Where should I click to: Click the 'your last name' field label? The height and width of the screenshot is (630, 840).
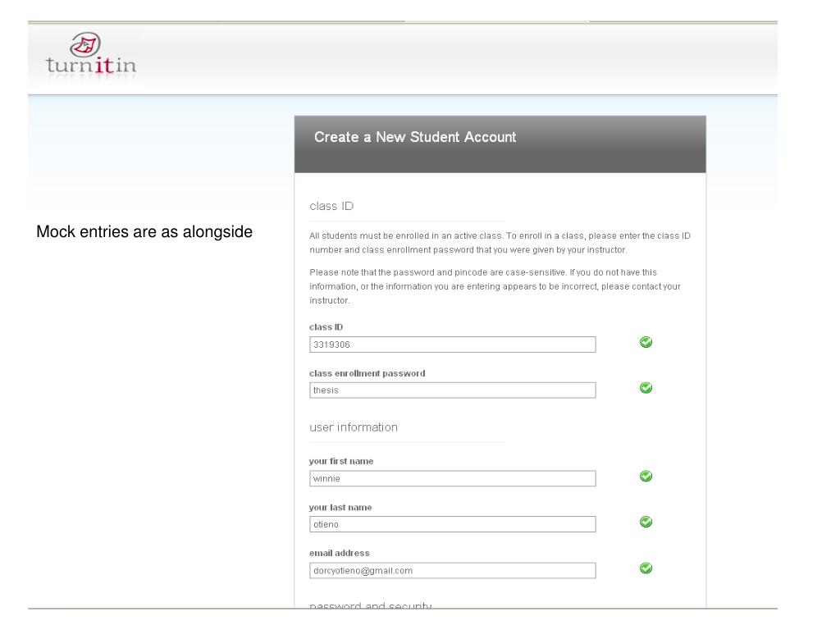pyautogui.click(x=340, y=507)
